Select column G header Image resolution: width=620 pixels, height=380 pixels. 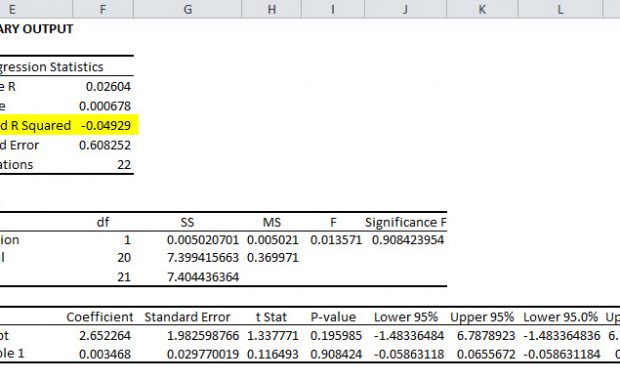[x=188, y=9]
